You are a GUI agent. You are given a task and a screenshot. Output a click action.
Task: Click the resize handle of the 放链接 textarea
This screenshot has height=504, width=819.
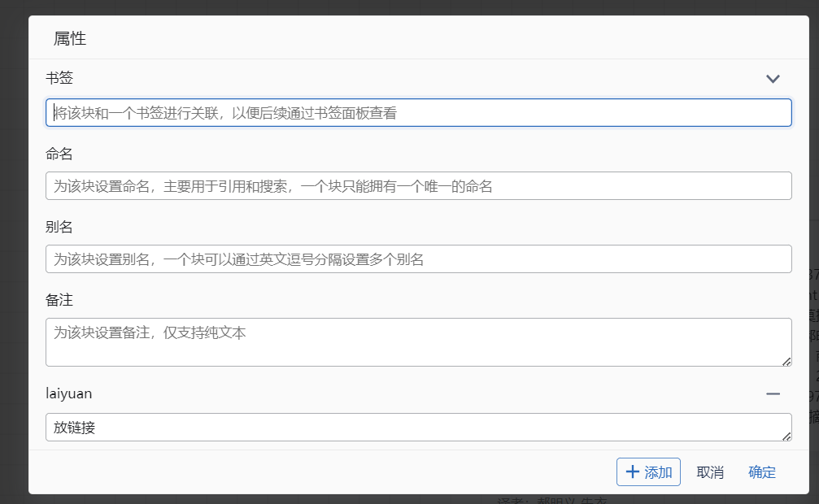tap(787, 437)
